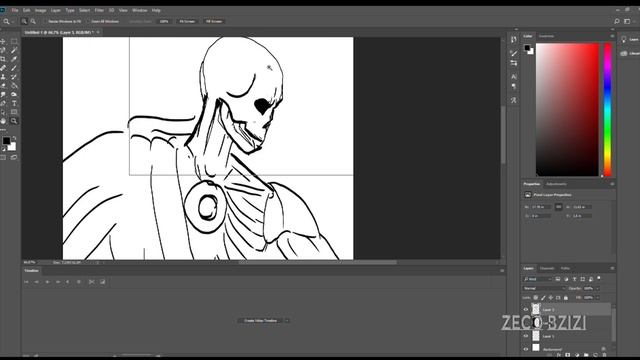Open the Window menu
The image size is (640, 360).
(140, 10)
